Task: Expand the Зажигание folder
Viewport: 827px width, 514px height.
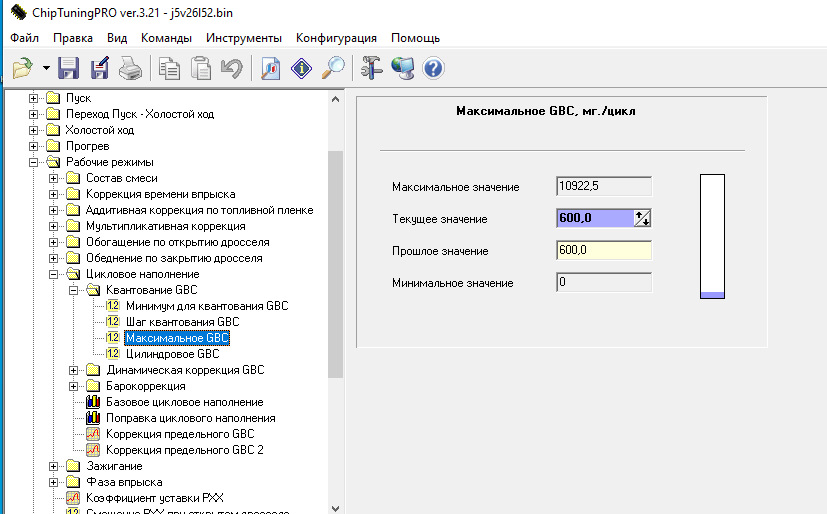Action: [x=53, y=466]
